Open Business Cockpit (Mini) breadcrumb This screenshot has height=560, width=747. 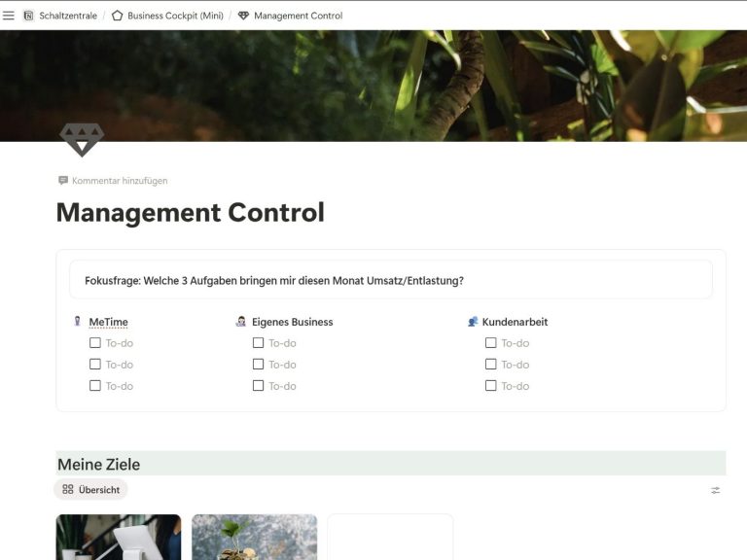(175, 16)
